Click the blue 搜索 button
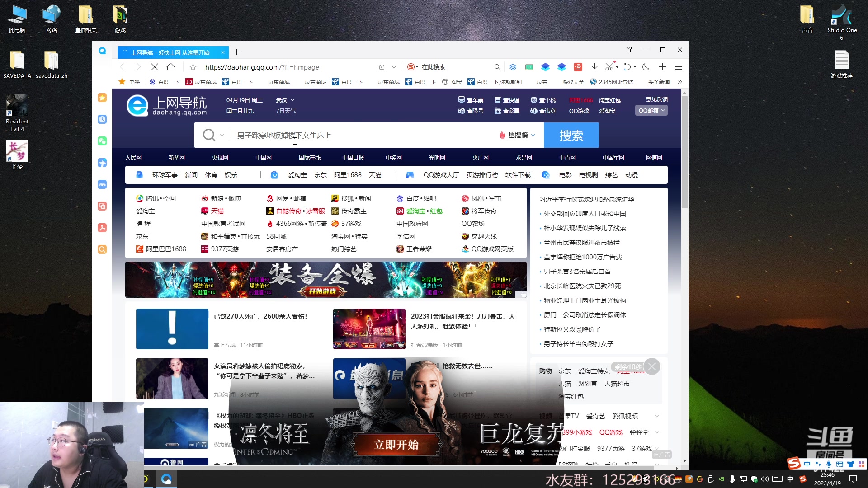 (x=571, y=135)
